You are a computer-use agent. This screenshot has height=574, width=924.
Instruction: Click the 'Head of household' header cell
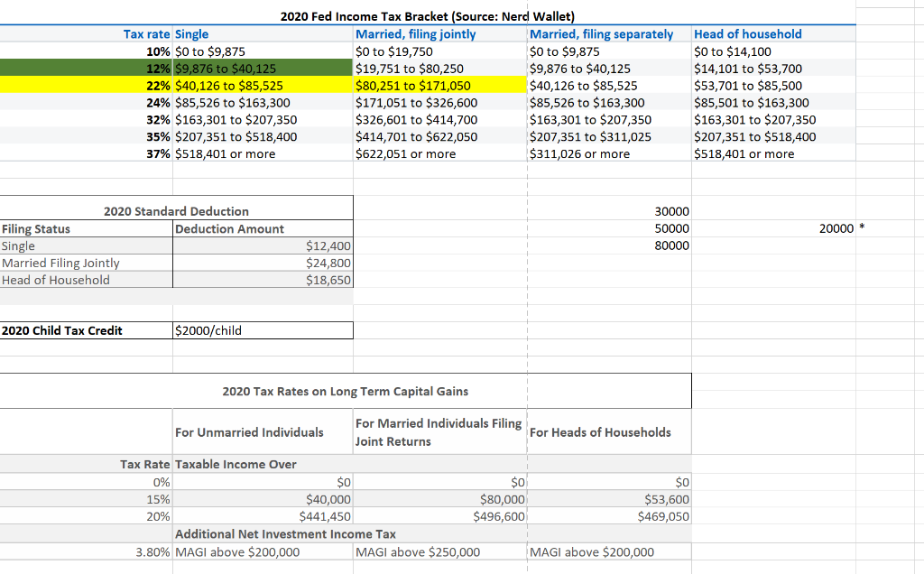click(773, 34)
